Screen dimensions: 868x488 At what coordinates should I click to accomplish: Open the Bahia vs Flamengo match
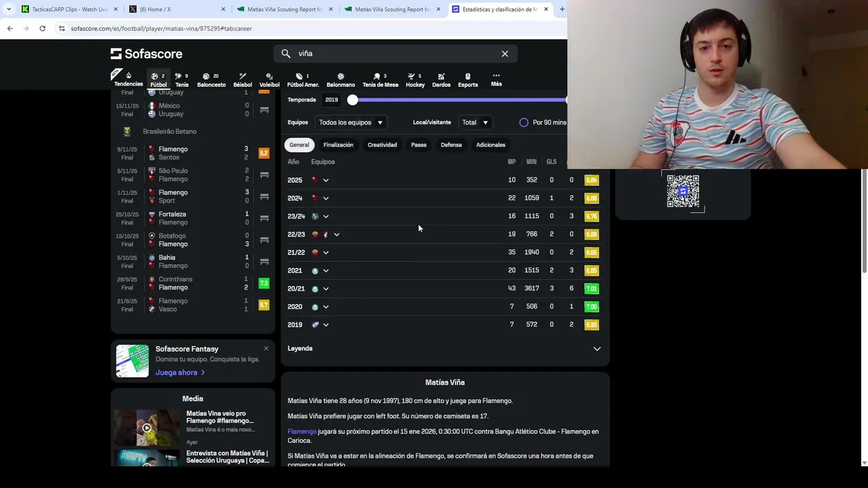click(193, 262)
